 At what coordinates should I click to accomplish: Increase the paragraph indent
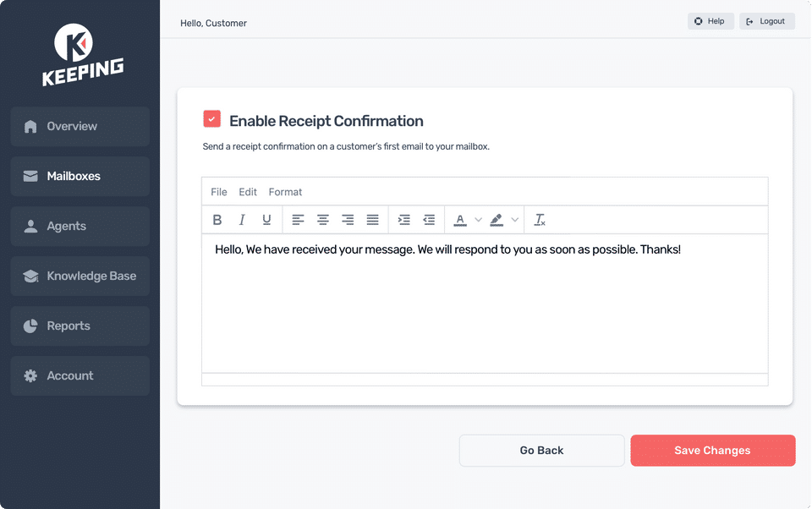(404, 220)
